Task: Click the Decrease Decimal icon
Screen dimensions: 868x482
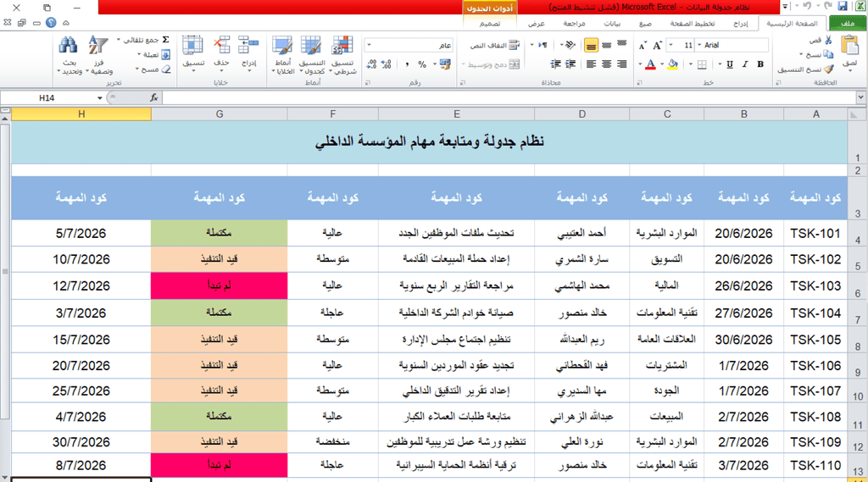Action: click(371, 64)
